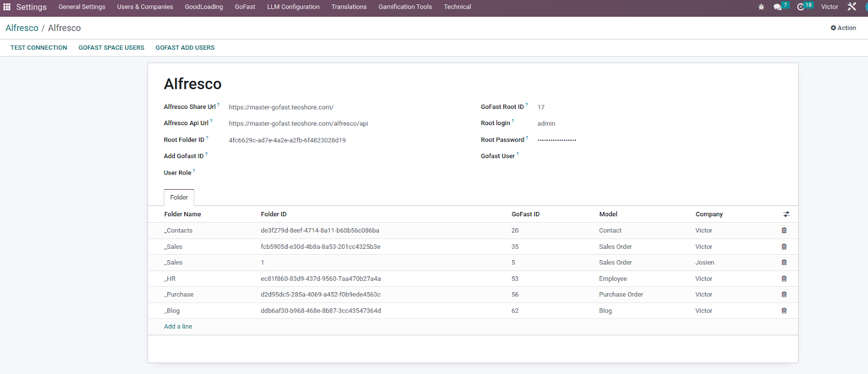Delete the _HR folder row

(784, 279)
